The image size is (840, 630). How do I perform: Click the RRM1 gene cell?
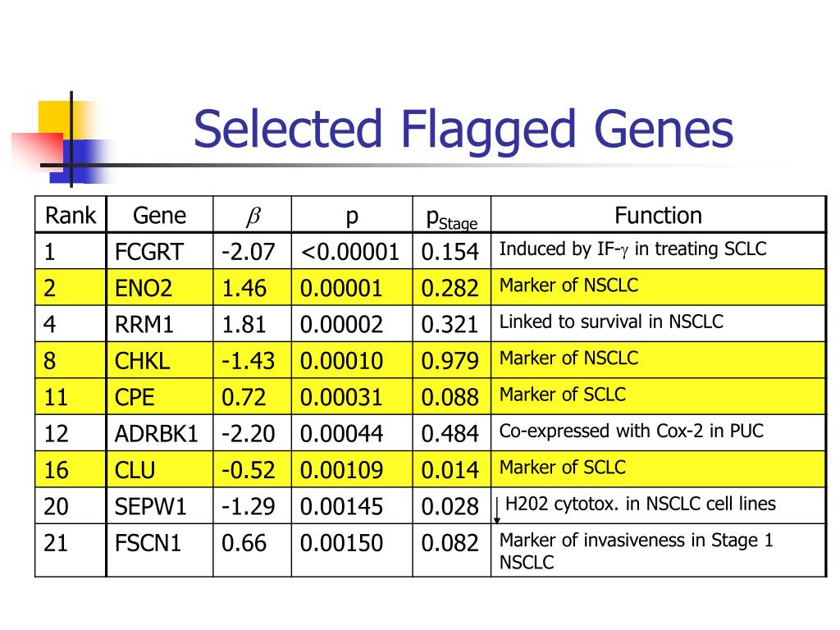(160, 324)
